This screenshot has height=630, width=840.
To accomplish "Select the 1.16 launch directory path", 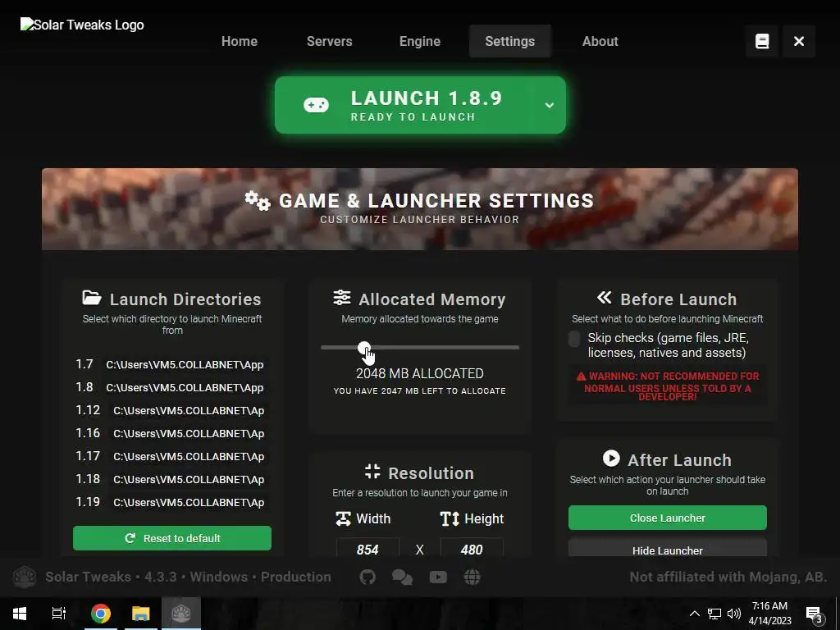I will pos(189,434).
